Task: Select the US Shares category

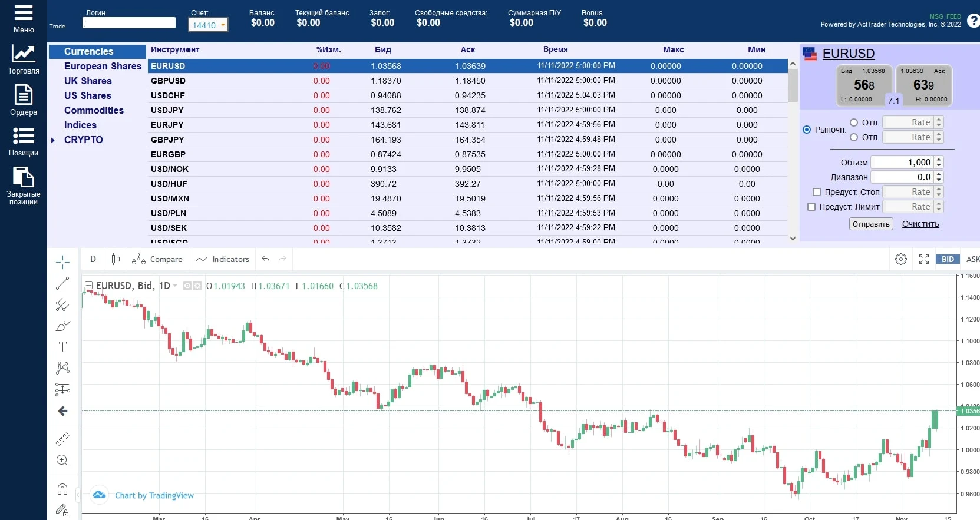Action: [x=88, y=96]
